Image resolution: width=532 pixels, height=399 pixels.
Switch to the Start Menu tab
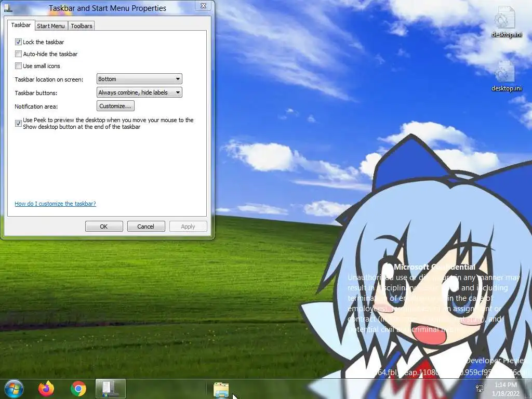(x=51, y=26)
